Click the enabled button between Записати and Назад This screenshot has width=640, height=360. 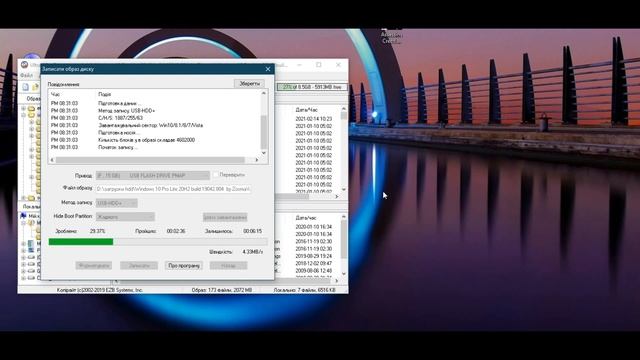[x=184, y=265]
